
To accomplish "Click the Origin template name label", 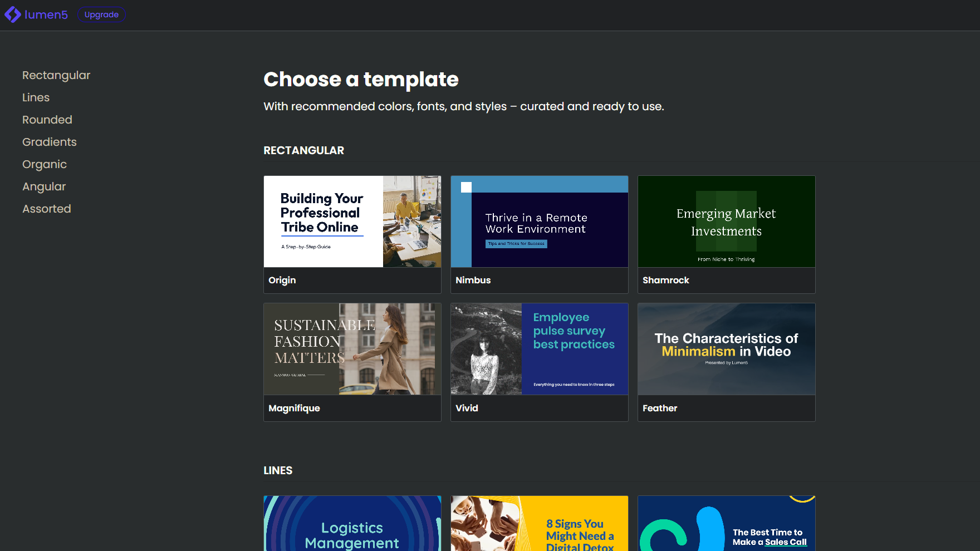I will tap(282, 280).
